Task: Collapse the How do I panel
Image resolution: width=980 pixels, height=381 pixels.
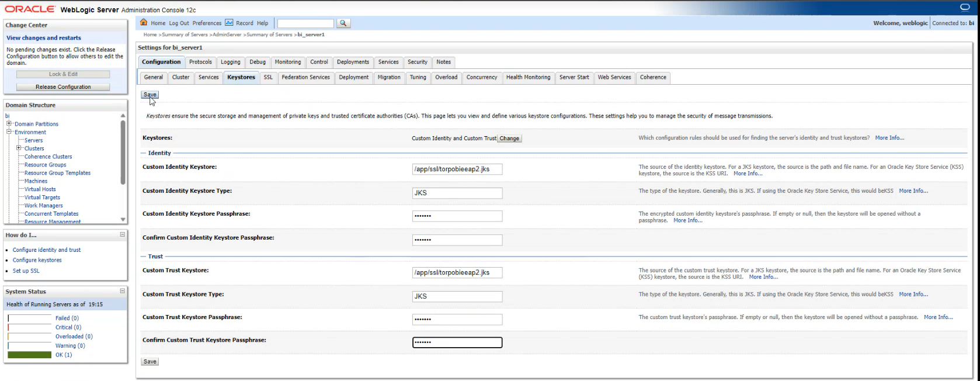Action: (x=123, y=234)
